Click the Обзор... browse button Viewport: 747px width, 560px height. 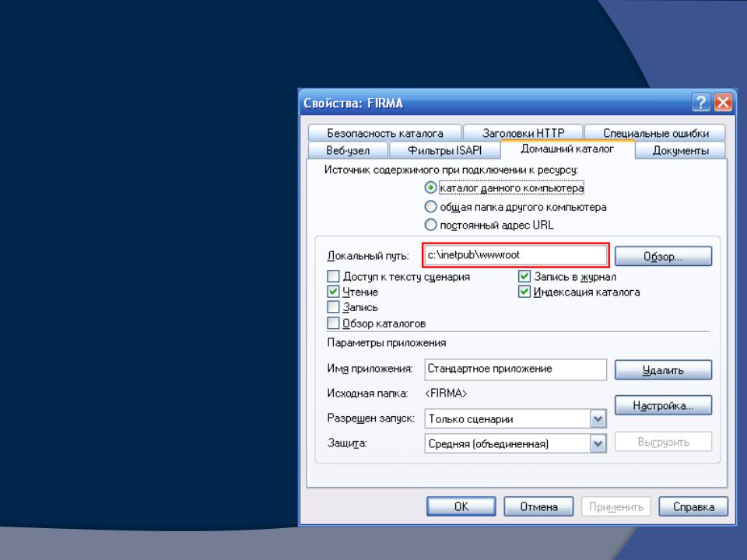coord(663,256)
